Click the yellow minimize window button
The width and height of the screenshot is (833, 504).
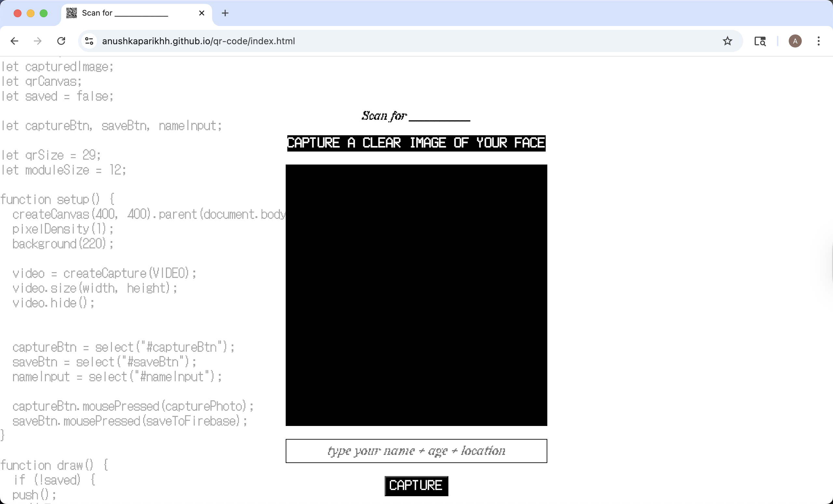(31, 13)
